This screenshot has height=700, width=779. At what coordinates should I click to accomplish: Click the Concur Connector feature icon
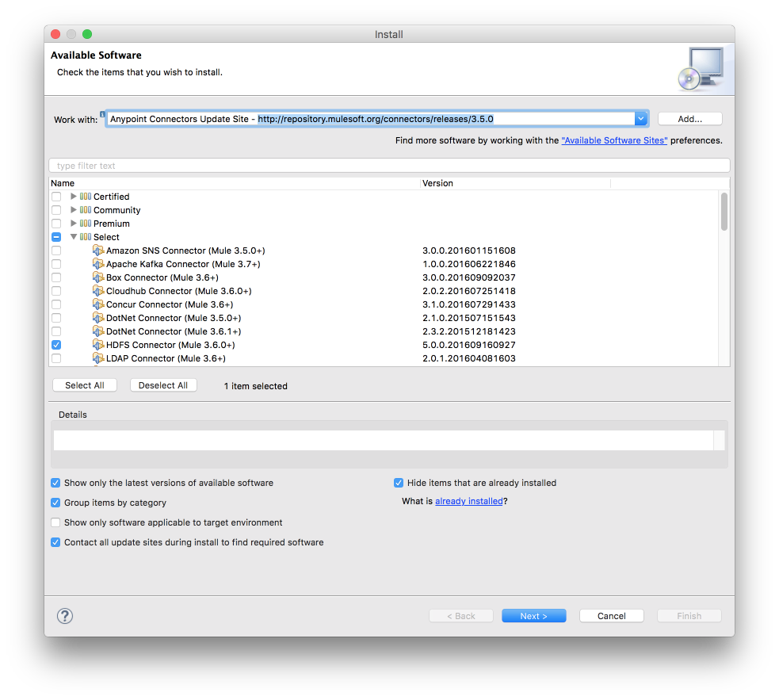[98, 304]
